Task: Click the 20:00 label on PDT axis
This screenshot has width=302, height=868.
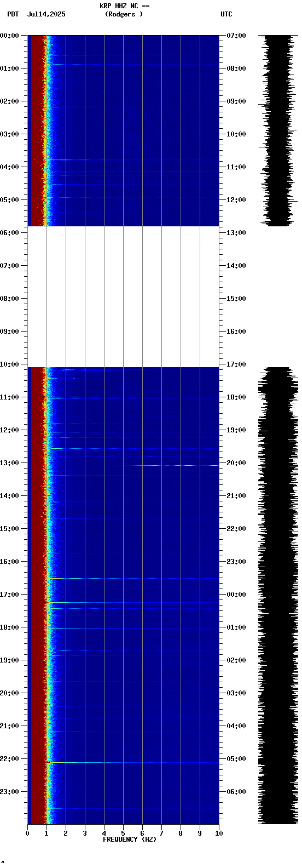Action: 10,693
